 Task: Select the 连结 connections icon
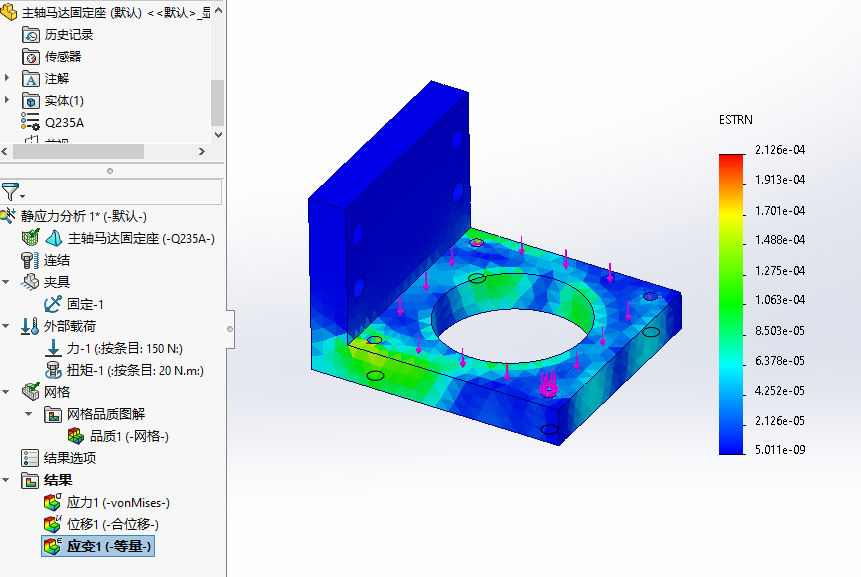30,260
